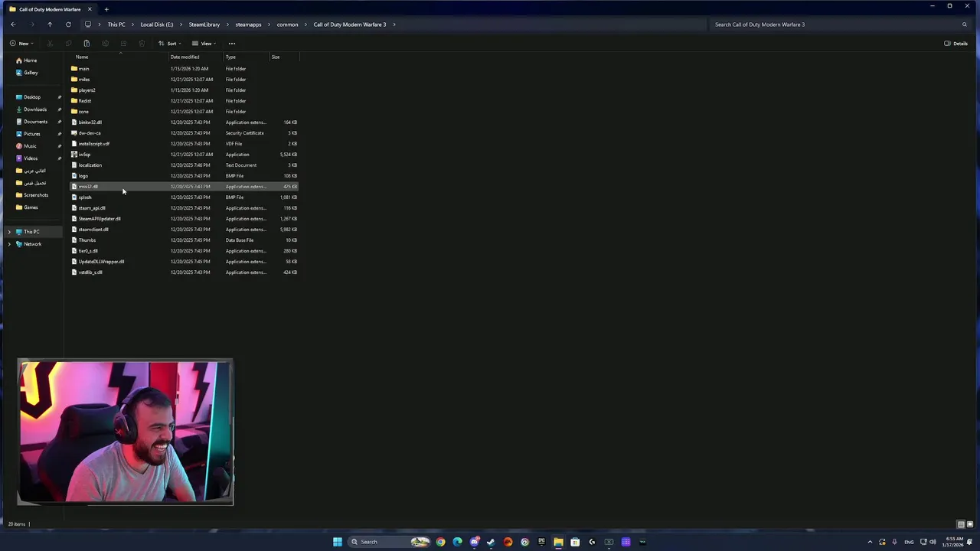Open Games folder in the sidebar
The width and height of the screenshot is (980, 551).
pos(27,207)
